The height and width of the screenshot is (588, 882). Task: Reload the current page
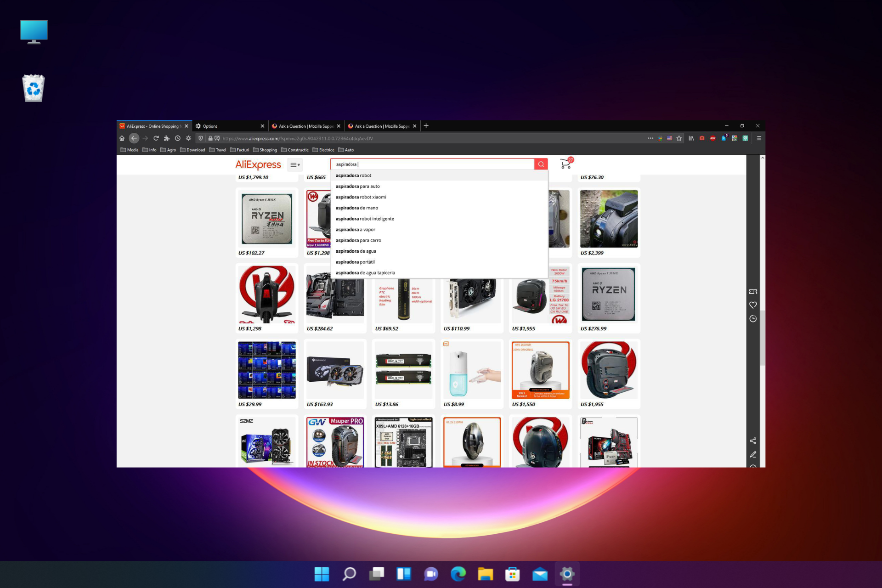coord(156,138)
